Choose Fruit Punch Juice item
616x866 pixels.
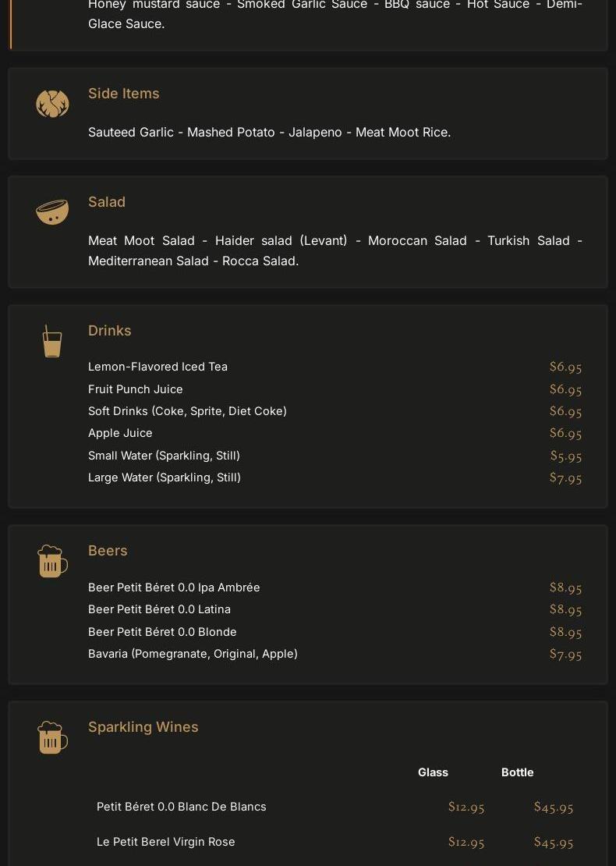(335, 389)
